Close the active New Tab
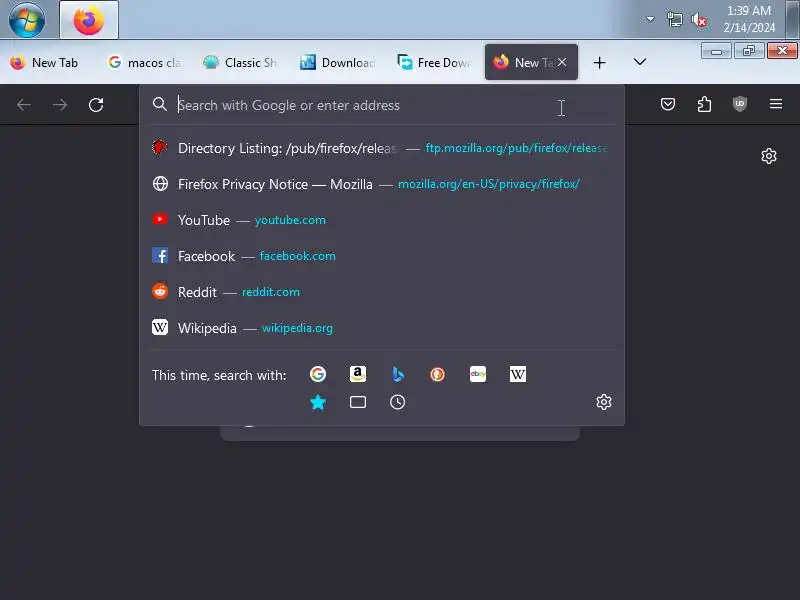Image resolution: width=800 pixels, height=600 pixels. point(562,62)
